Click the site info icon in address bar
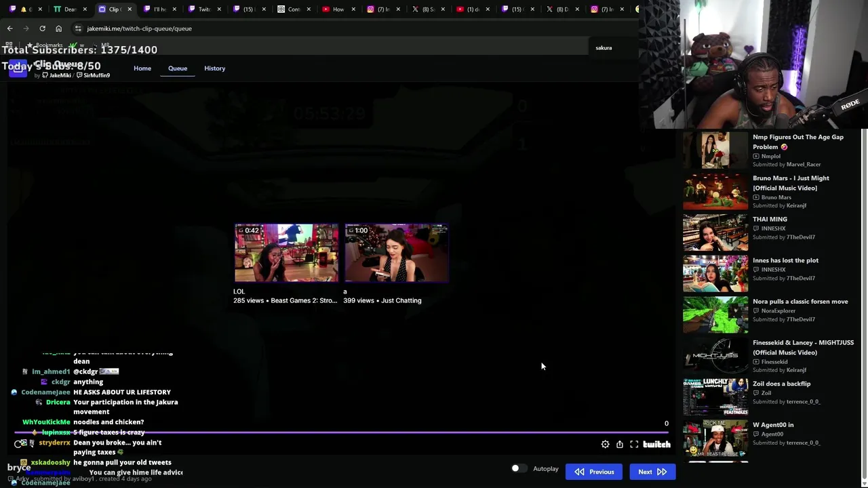This screenshot has width=868, height=488. click(x=78, y=28)
